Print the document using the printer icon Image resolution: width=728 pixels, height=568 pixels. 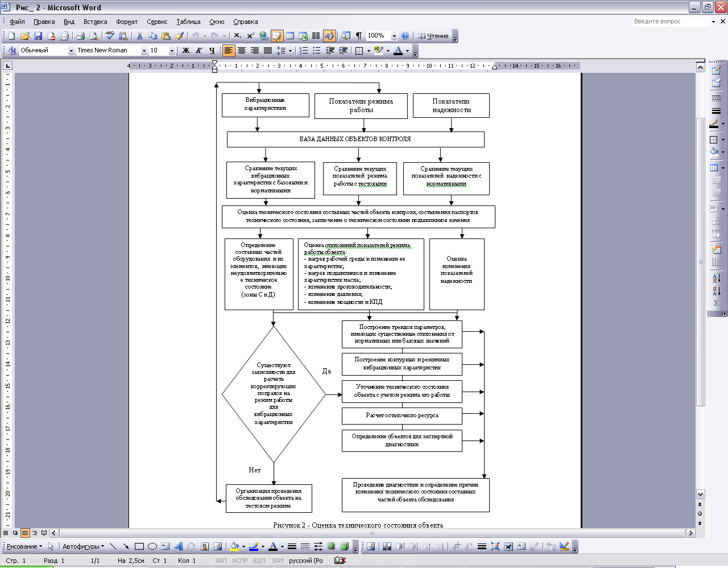click(x=80, y=36)
